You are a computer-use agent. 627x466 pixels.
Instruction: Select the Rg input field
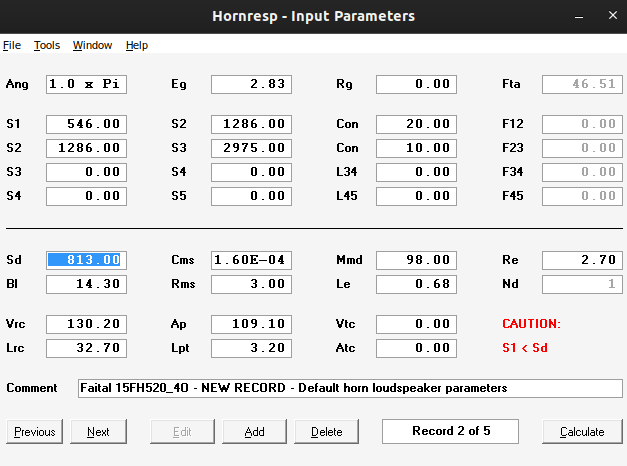[416, 84]
